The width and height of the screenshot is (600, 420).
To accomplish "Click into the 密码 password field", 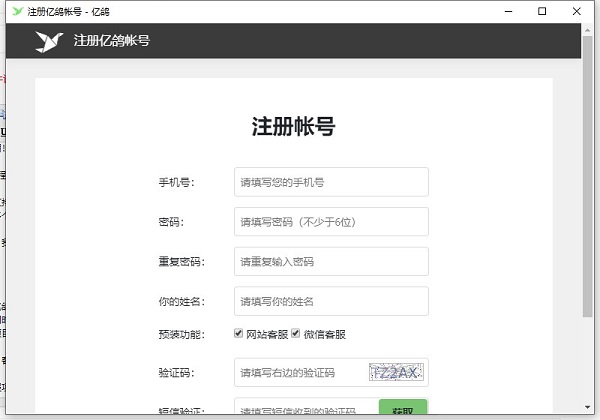I will pyautogui.click(x=330, y=222).
